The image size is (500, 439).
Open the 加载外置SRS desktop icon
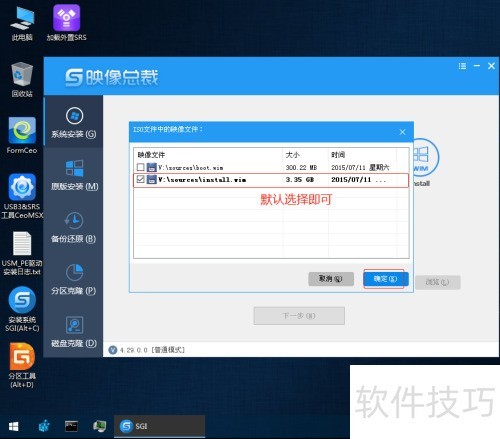pos(66,23)
